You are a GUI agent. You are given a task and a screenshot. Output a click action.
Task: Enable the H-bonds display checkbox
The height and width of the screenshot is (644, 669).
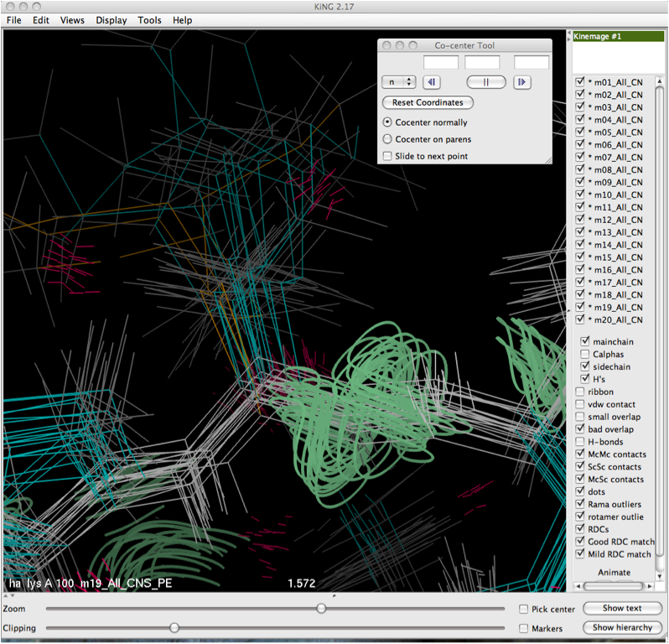[580, 442]
